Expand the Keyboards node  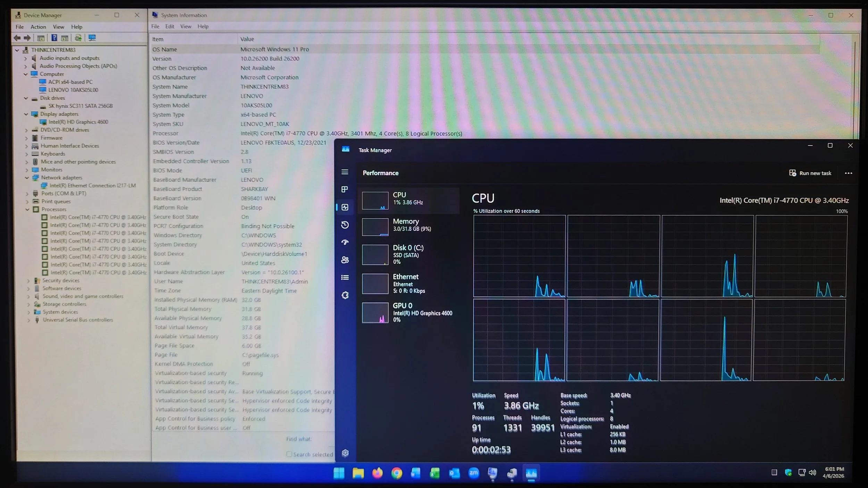(27, 154)
